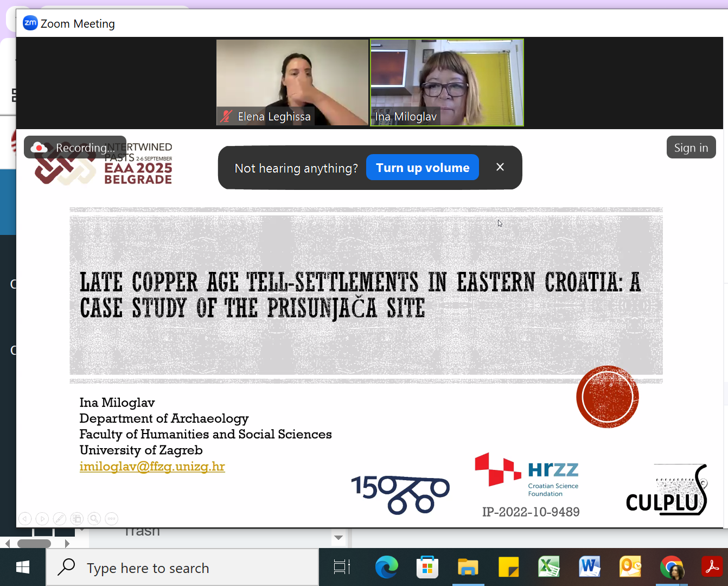The image size is (728, 586).
Task: Expand the dropdown arrow right of Trash
Action: point(339,538)
